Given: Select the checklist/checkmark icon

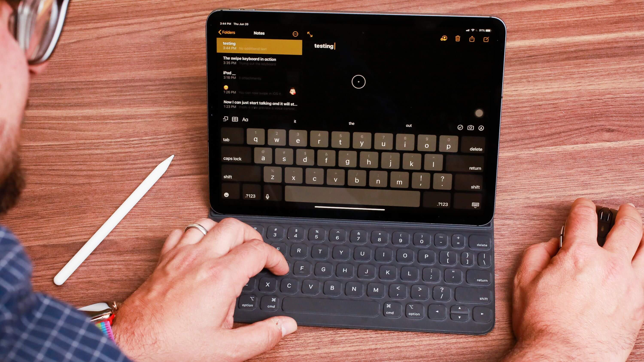Looking at the screenshot, I should tap(460, 128).
